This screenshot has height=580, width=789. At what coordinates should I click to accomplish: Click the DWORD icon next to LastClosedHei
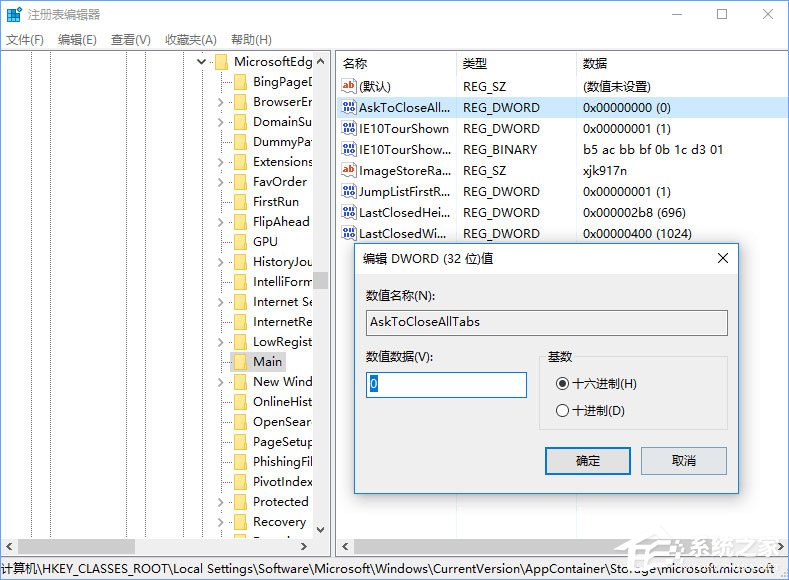point(349,212)
